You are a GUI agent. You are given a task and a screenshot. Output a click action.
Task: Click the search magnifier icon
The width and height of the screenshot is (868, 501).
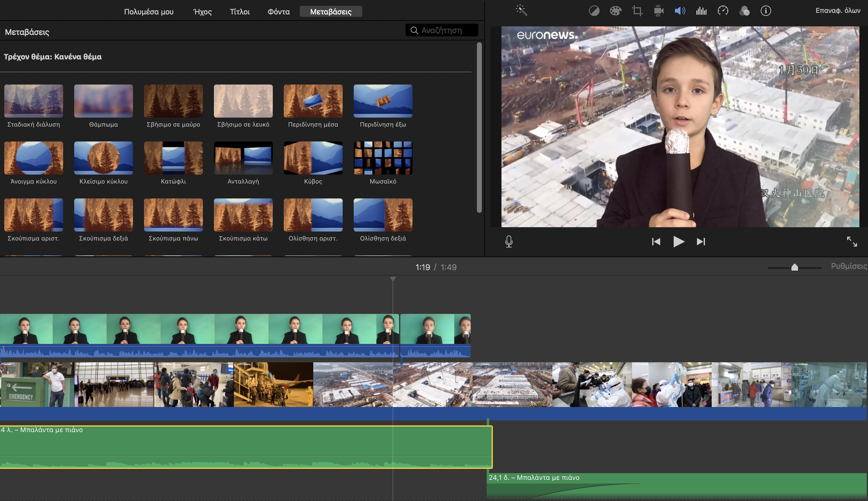[x=414, y=30]
